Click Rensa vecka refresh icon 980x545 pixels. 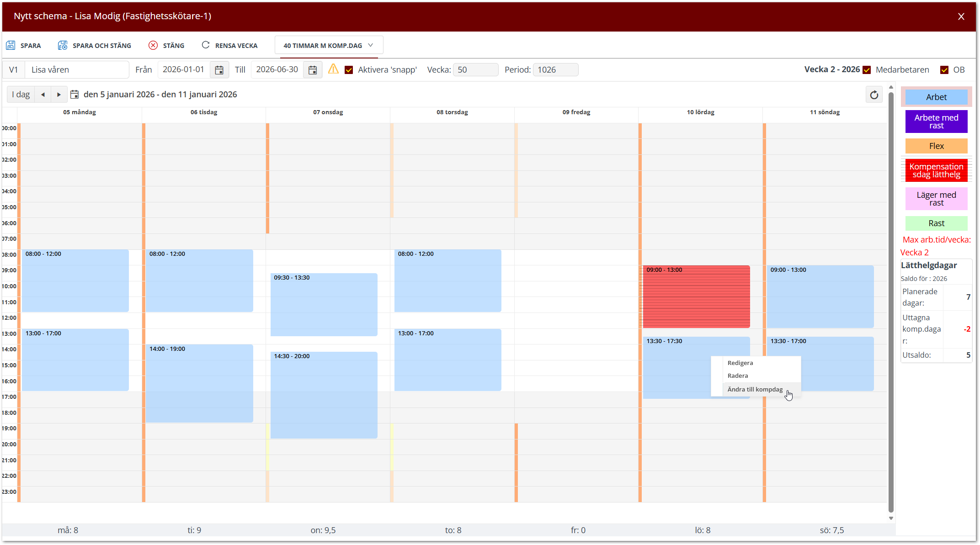tap(206, 45)
